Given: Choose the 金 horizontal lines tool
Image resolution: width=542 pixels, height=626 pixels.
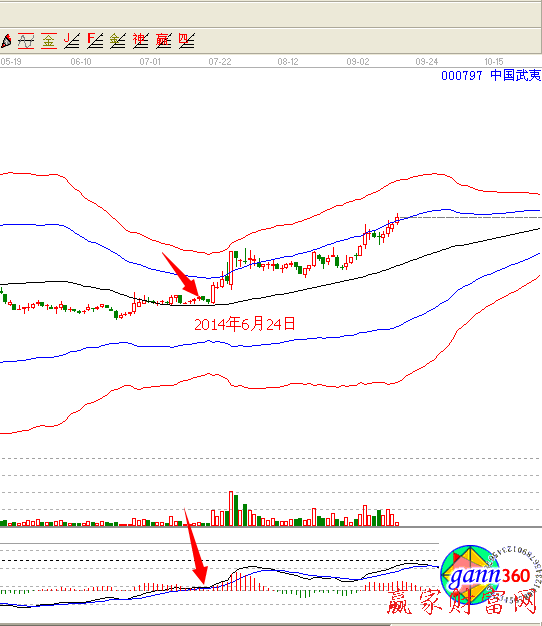Looking at the screenshot, I should tap(49, 41).
